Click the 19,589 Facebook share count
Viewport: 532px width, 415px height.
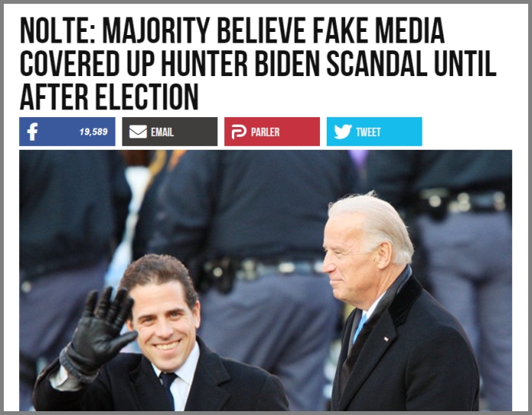(93, 131)
